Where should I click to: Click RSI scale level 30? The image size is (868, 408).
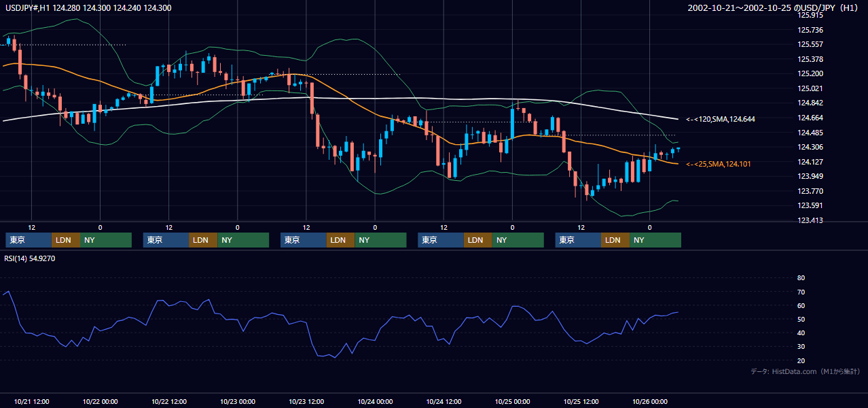tap(801, 347)
